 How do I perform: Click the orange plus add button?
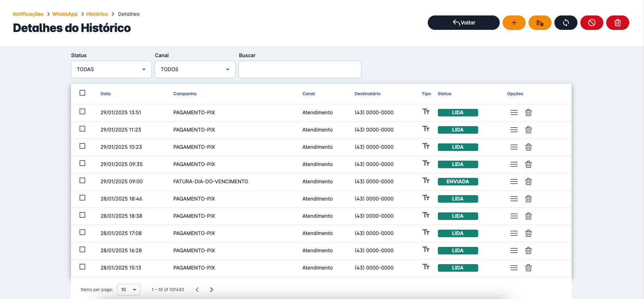pos(514,23)
